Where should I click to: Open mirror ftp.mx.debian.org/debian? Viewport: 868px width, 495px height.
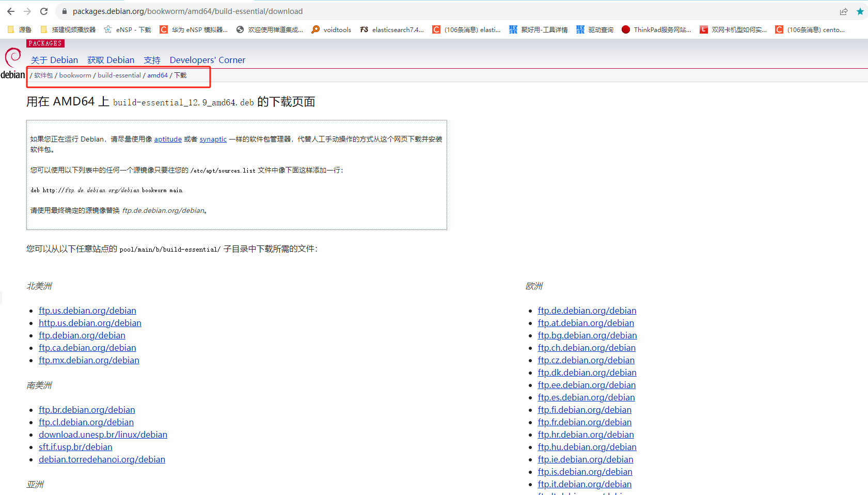89,360
